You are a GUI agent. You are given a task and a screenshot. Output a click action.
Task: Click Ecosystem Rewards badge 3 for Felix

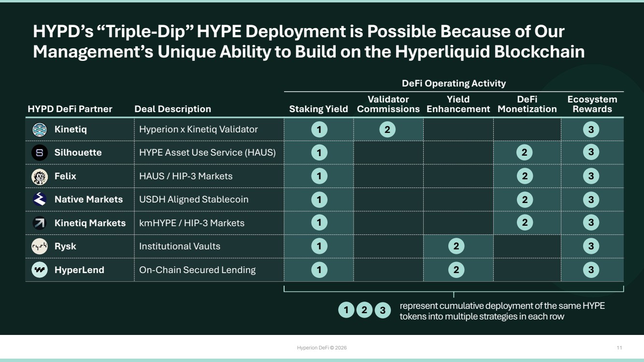click(591, 176)
